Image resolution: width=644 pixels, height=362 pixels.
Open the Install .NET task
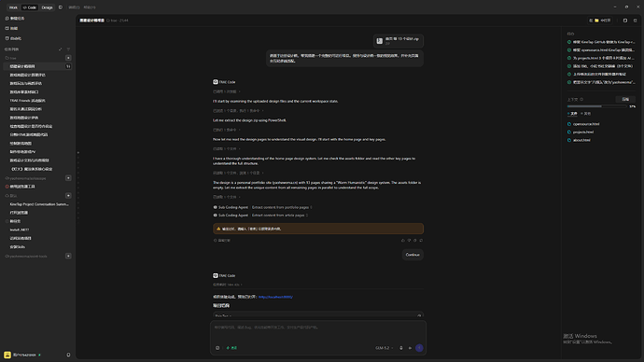(x=20, y=230)
